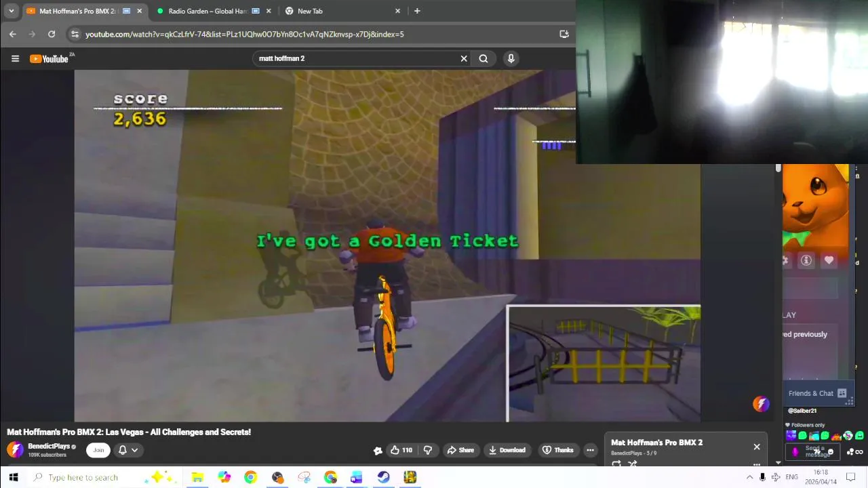Like the video with 110 likes
This screenshot has height=488, width=868.
(x=401, y=450)
